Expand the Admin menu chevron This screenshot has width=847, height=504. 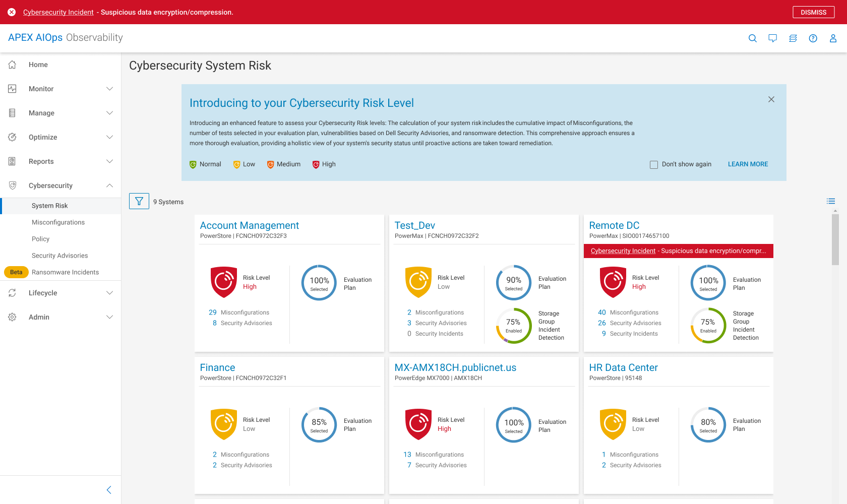(x=109, y=317)
